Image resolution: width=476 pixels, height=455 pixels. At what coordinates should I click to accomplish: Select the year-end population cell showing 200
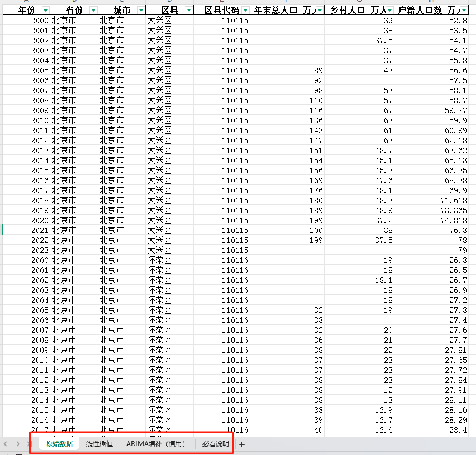point(287,230)
